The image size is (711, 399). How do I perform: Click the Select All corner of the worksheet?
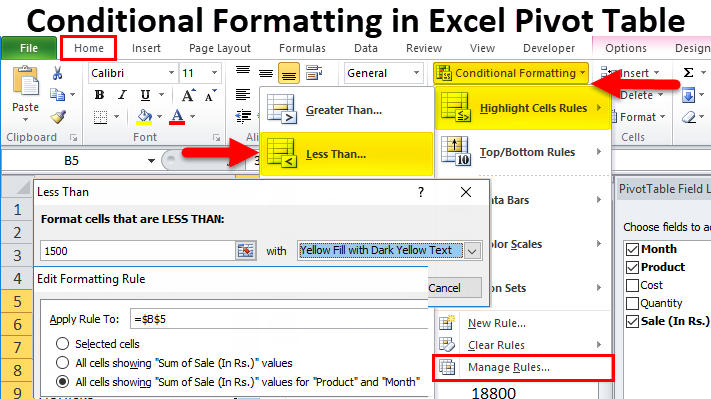point(18,187)
